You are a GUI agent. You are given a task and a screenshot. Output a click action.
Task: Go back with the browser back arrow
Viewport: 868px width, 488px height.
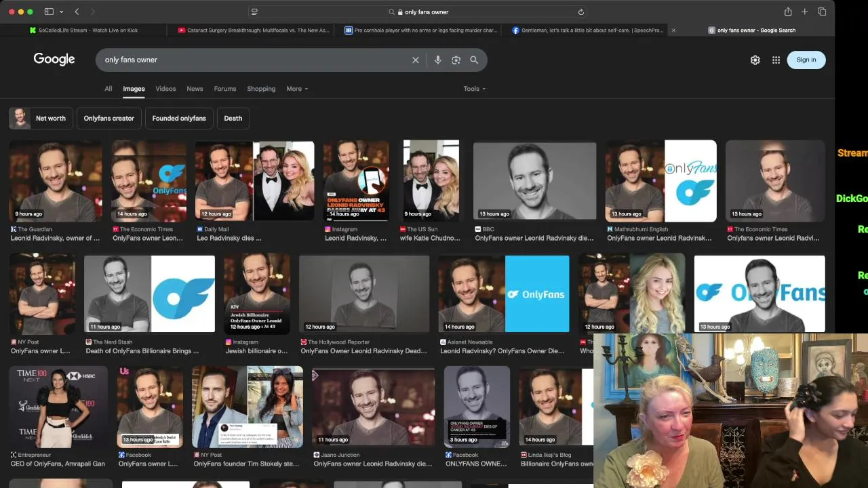tap(77, 12)
